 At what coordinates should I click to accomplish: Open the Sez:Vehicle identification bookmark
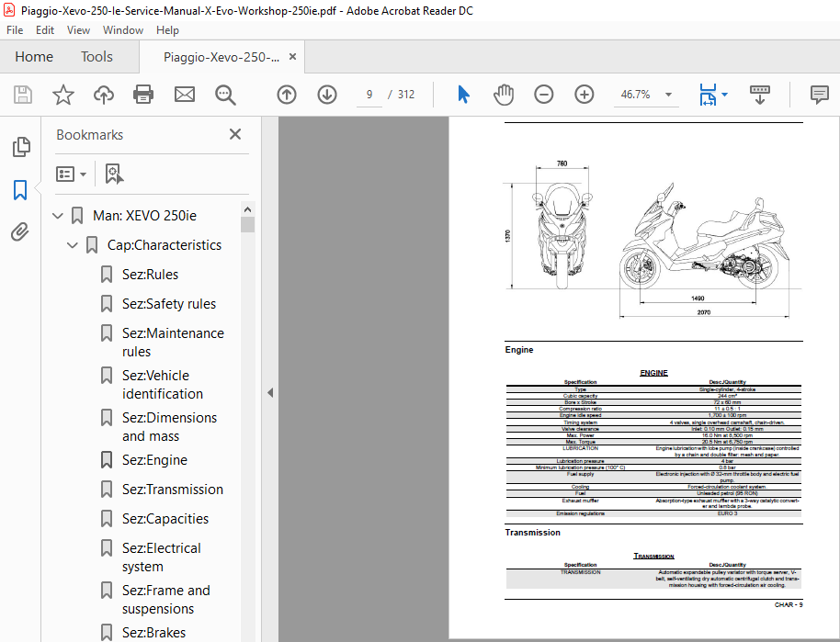click(163, 385)
